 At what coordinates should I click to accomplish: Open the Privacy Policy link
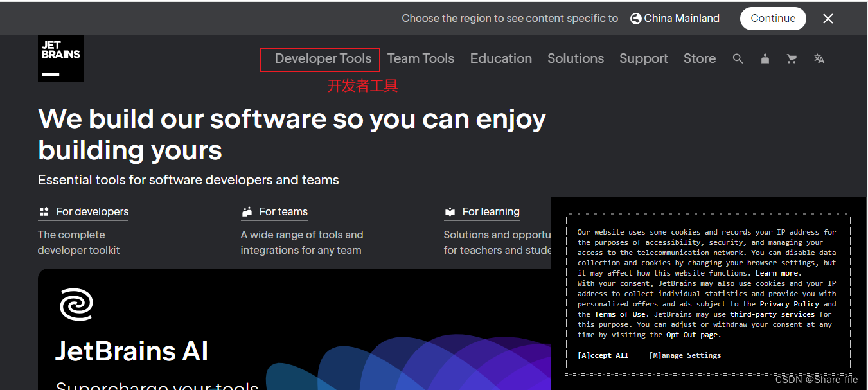(790, 304)
